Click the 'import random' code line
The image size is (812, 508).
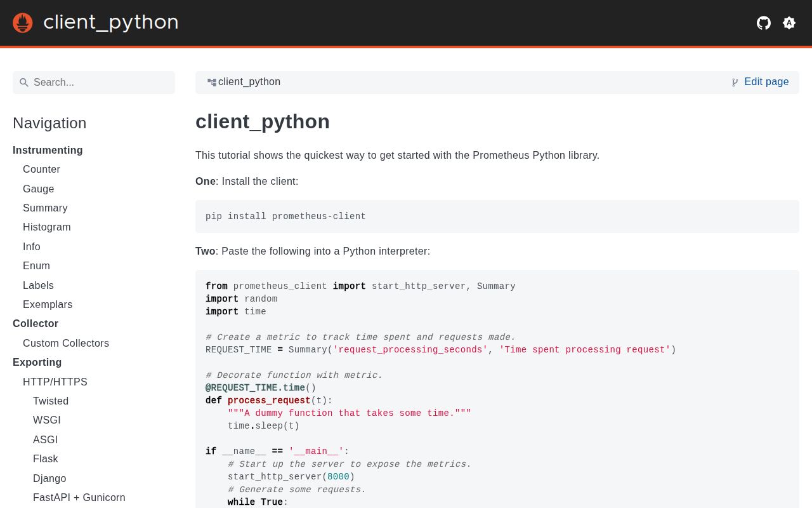(241, 299)
